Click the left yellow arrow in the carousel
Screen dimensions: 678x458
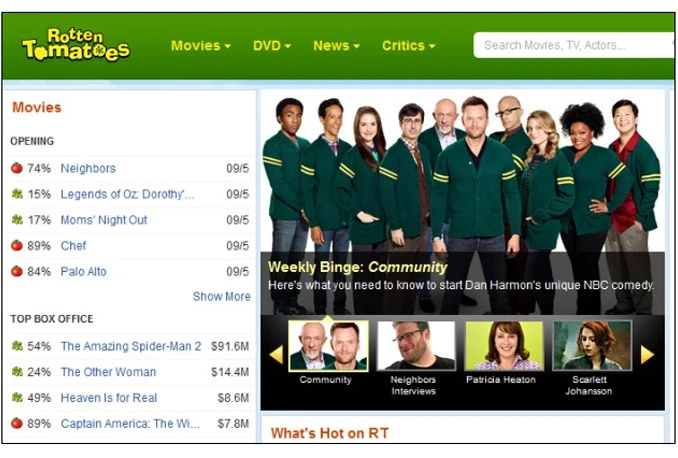coord(276,355)
